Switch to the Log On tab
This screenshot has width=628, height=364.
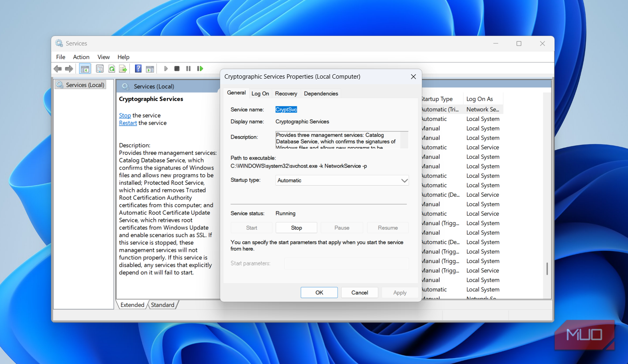point(260,93)
